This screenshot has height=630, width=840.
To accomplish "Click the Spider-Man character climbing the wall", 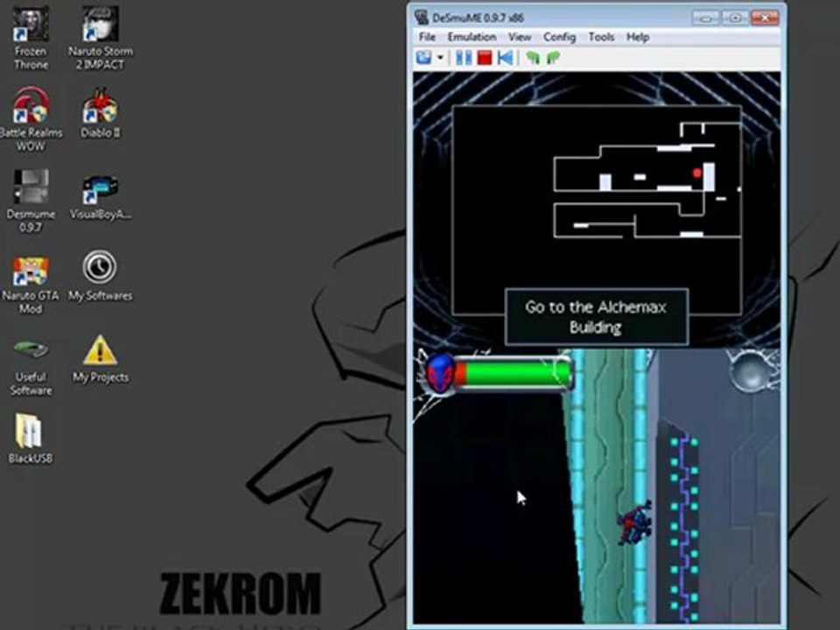I will (x=635, y=523).
